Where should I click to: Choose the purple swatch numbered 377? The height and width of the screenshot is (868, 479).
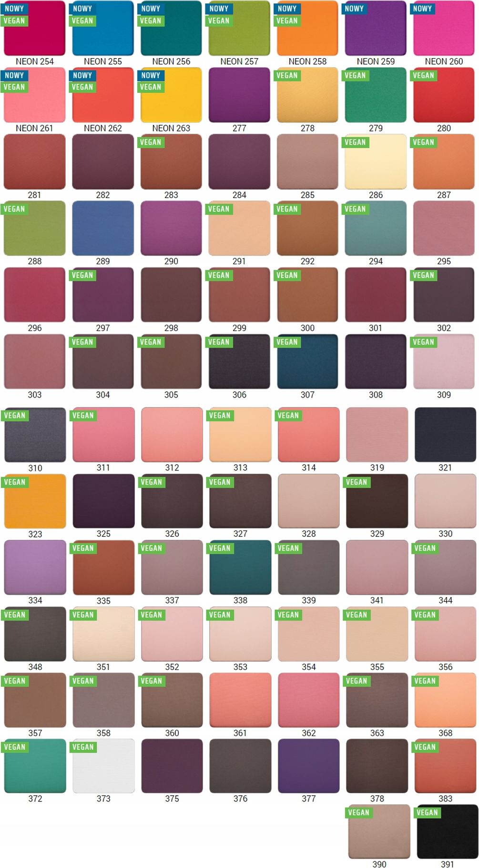click(x=308, y=766)
